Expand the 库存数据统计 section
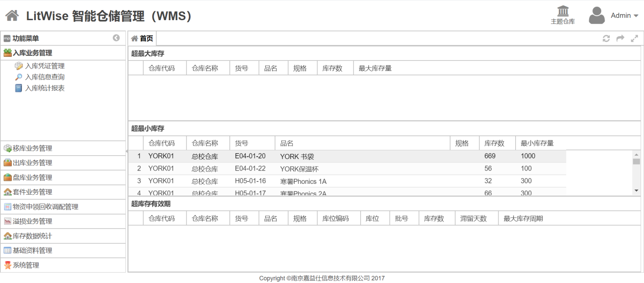Viewport: 644px width, 283px height. (x=63, y=236)
